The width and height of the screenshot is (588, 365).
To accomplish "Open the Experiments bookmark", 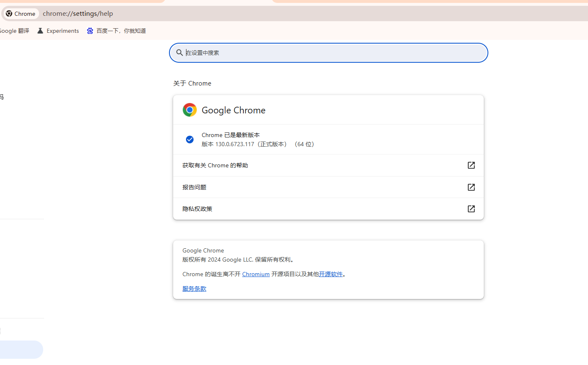I will click(x=58, y=31).
